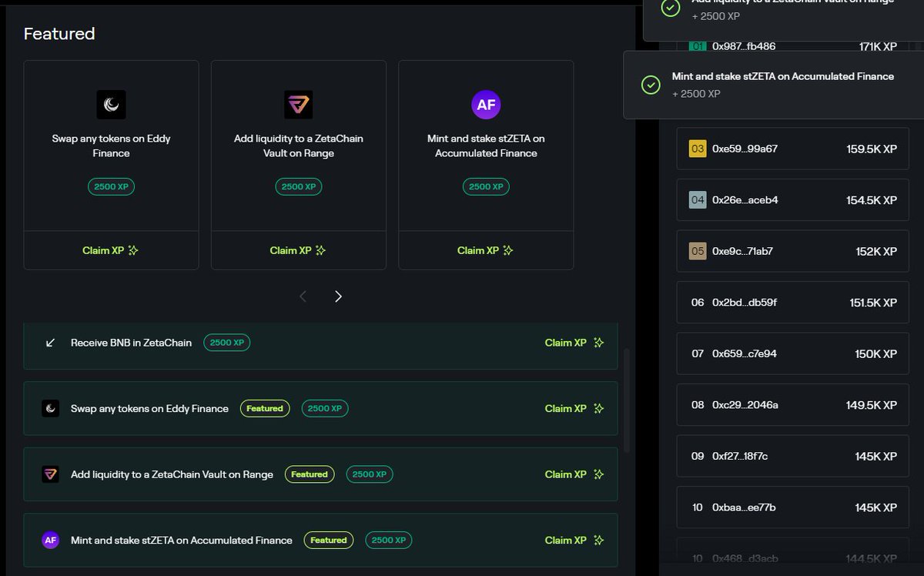
Task: Click sparkle icon on Eddy Finance row Claim XP
Action: 599,409
